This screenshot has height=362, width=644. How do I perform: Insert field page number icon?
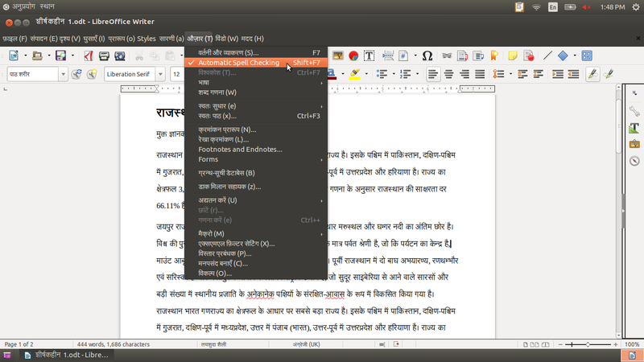pos(403,56)
